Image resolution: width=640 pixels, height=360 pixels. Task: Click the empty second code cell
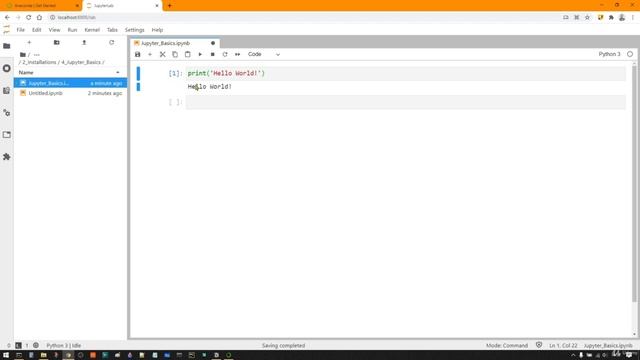pyautogui.click(x=405, y=102)
